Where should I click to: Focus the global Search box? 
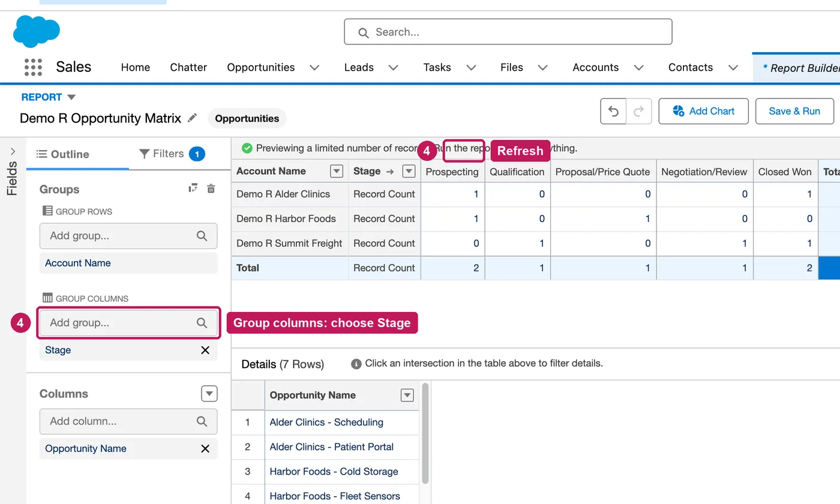[x=508, y=32]
